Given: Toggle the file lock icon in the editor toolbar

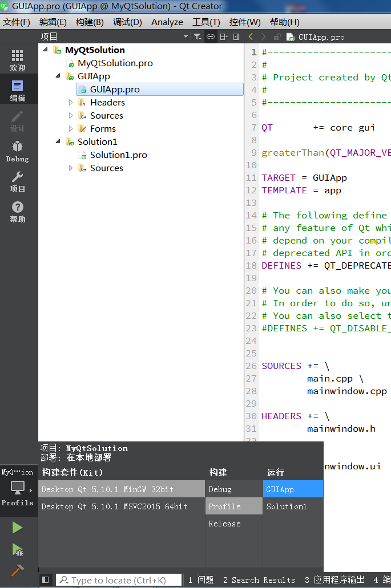Looking at the screenshot, I should click(x=277, y=37).
